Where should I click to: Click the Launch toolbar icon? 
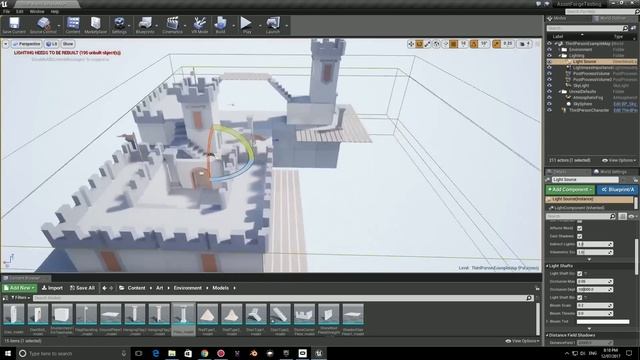(273, 24)
